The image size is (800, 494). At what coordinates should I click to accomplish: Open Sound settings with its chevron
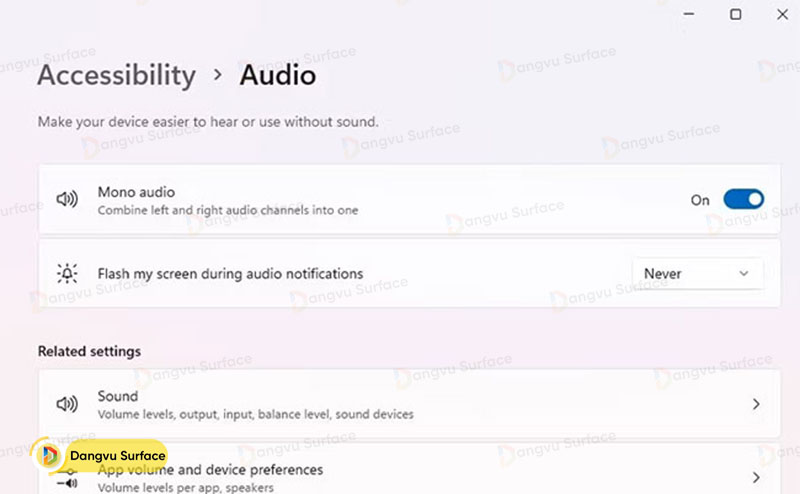(756, 404)
